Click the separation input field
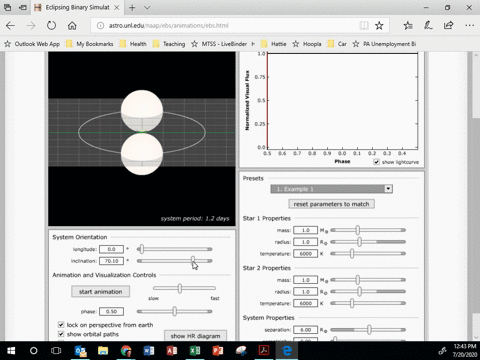The height and width of the screenshot is (360, 480). tap(305, 330)
